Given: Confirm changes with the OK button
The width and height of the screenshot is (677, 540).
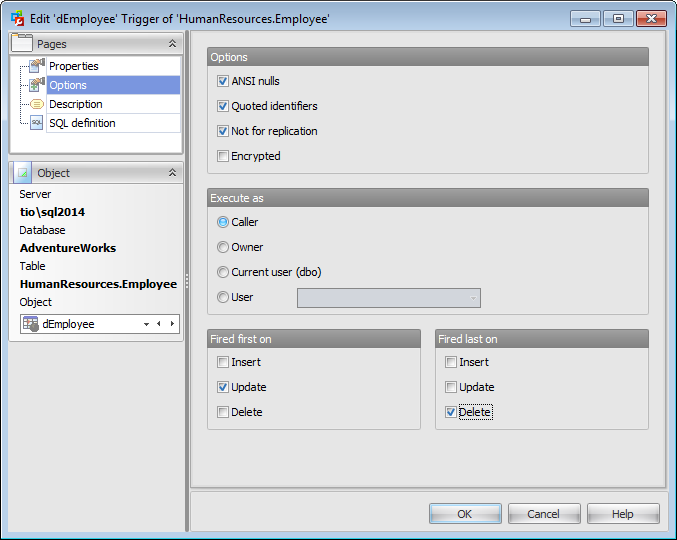Looking at the screenshot, I should tap(465, 514).
